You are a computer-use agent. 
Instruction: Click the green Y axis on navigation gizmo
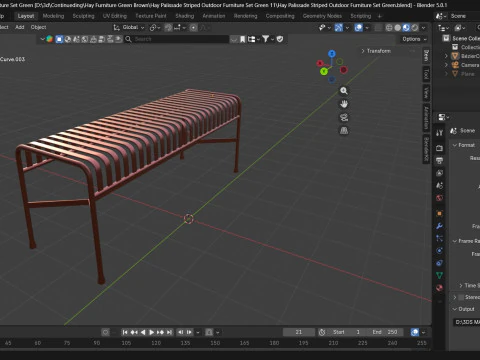(323, 71)
